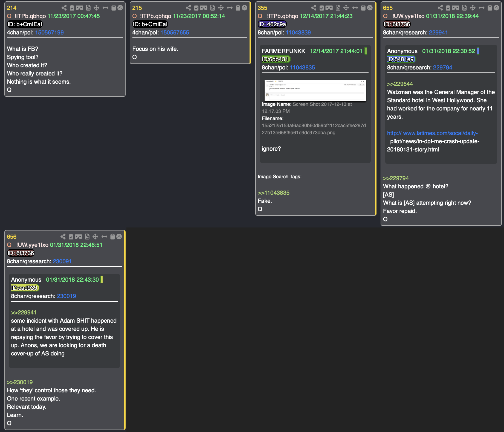Click the goggles icon on post 655

456,8
